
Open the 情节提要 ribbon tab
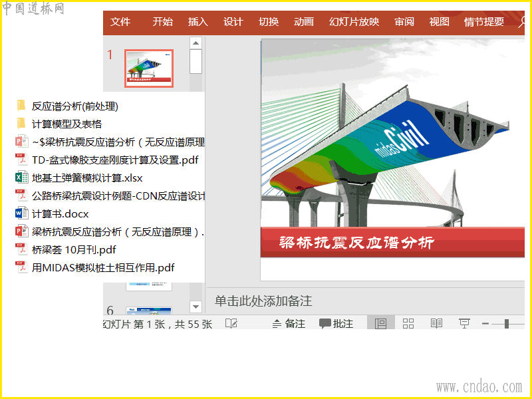[484, 22]
